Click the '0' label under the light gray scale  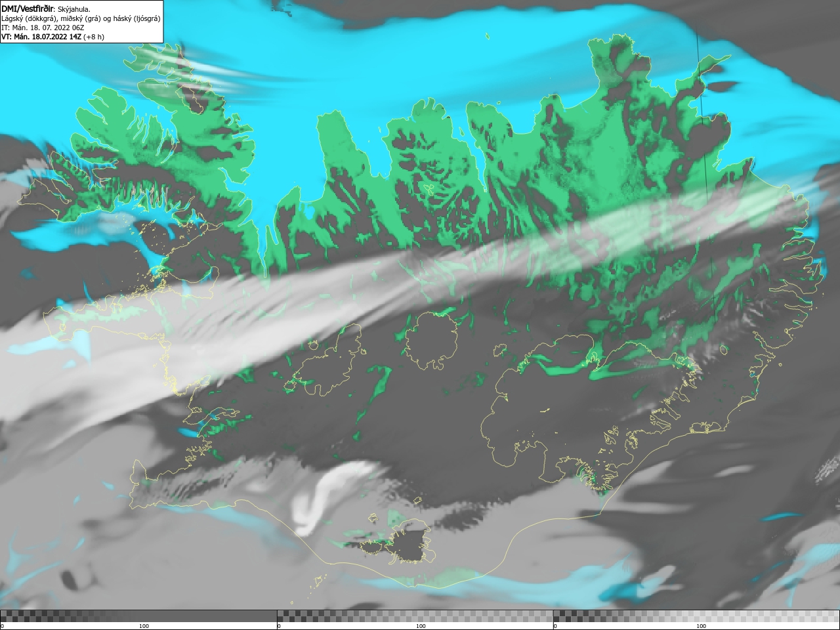point(555,626)
